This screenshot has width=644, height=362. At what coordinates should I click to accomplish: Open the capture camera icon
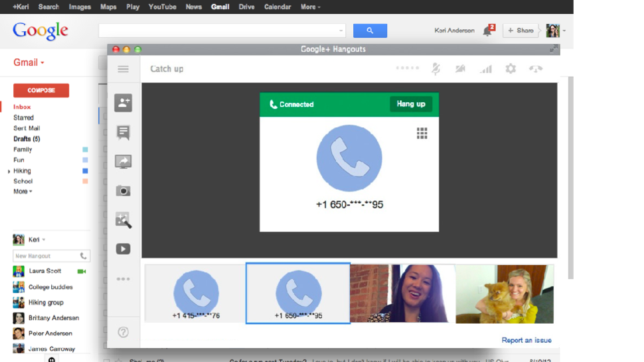click(123, 191)
